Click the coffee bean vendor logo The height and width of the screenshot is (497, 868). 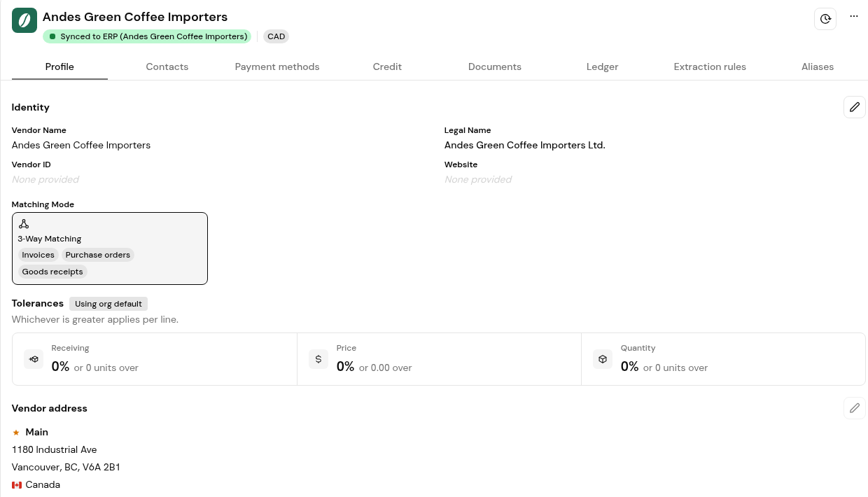pyautogui.click(x=24, y=20)
